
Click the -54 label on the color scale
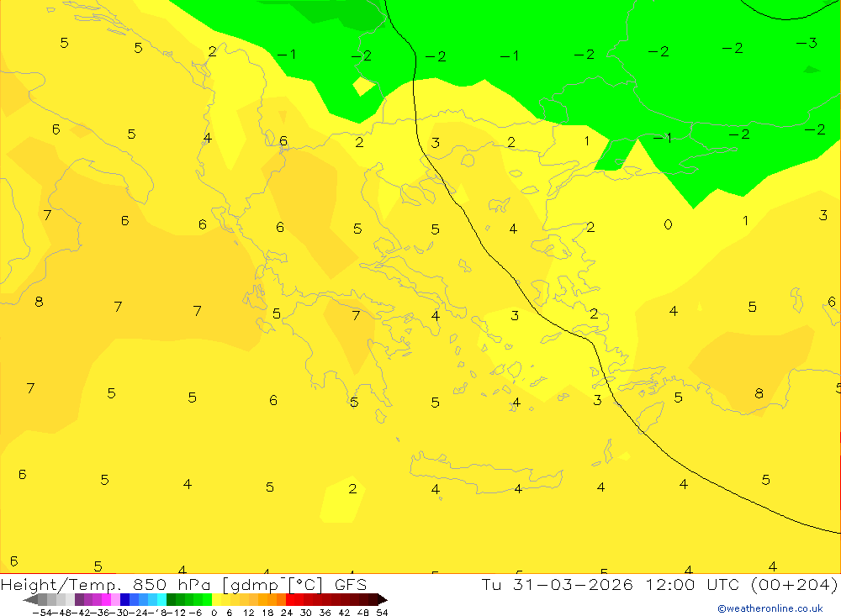click(x=42, y=613)
